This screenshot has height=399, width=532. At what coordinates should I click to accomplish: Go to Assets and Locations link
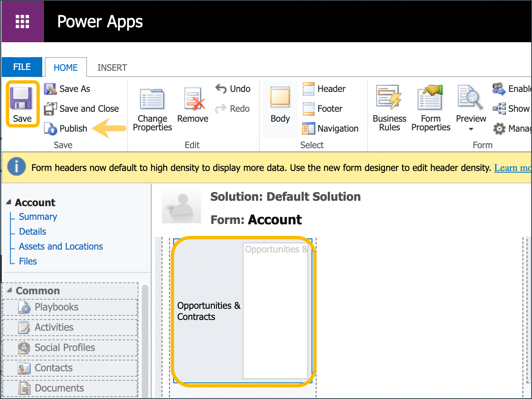click(x=61, y=247)
